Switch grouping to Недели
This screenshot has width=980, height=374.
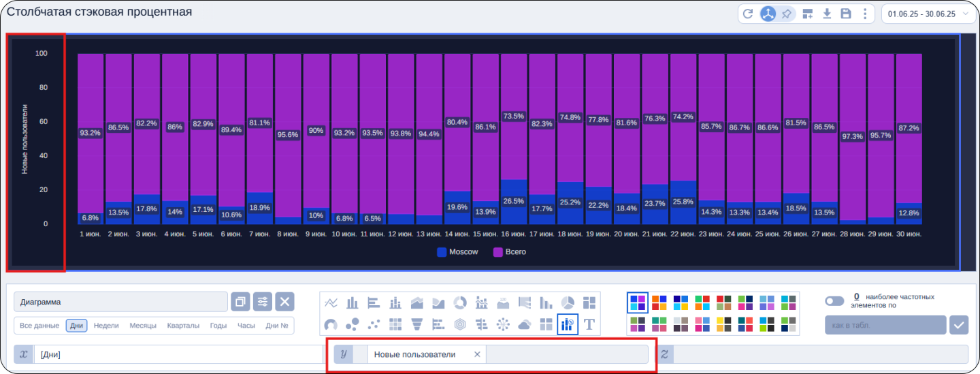point(105,326)
